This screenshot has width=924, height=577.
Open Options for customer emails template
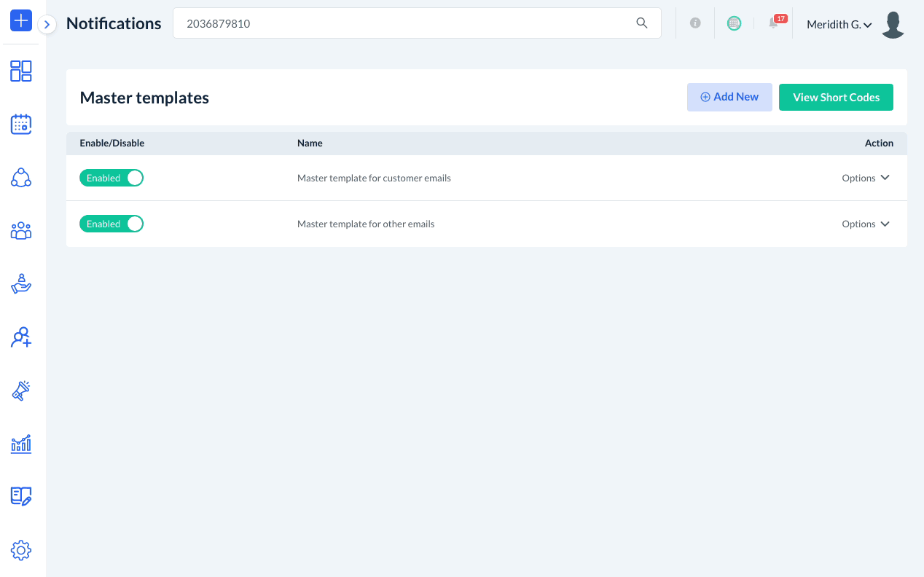point(866,178)
